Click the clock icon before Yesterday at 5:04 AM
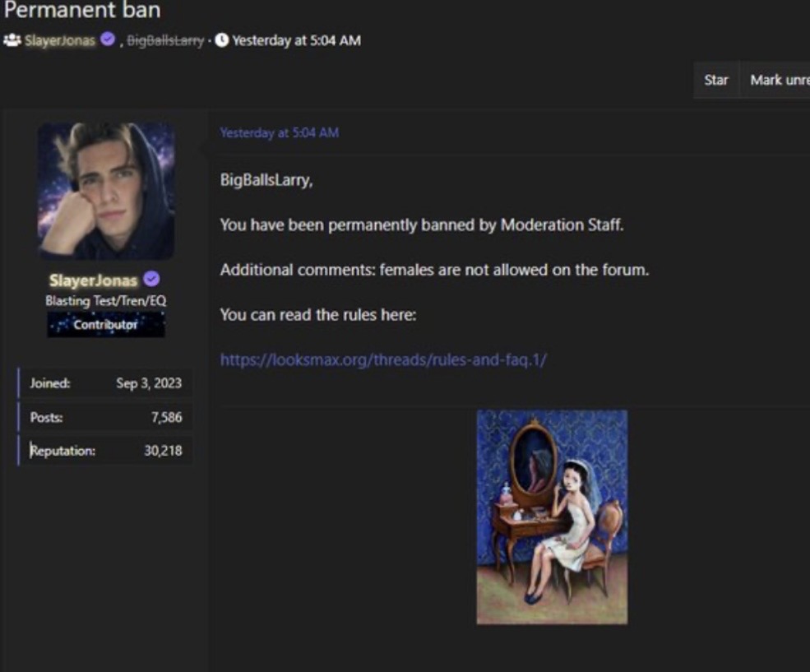The width and height of the screenshot is (810, 672). pyautogui.click(x=221, y=39)
